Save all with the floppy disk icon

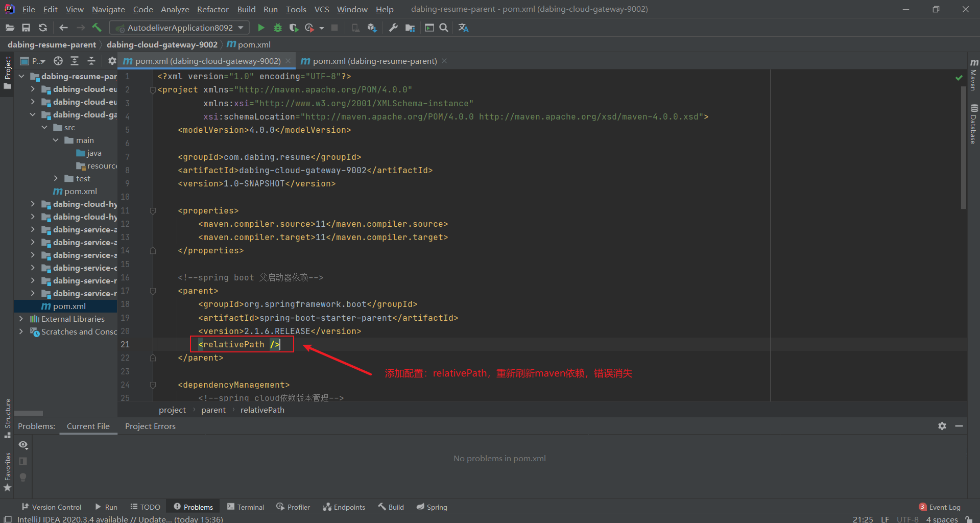tap(26, 28)
